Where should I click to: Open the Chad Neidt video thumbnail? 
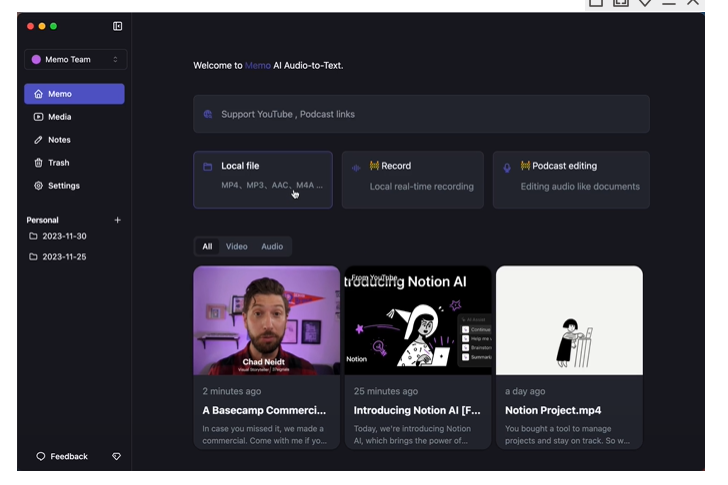[x=266, y=320]
